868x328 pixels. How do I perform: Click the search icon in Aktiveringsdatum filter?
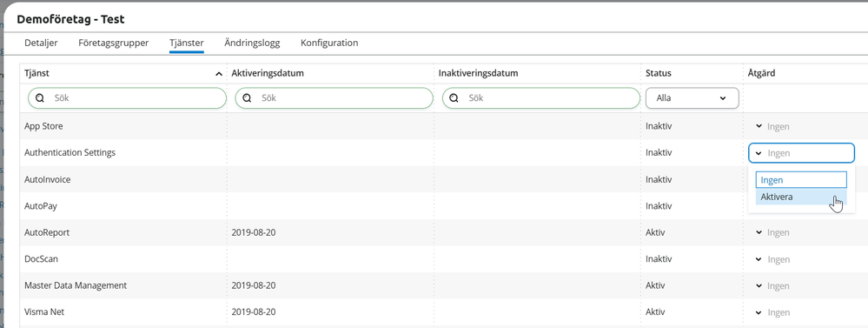(x=247, y=98)
